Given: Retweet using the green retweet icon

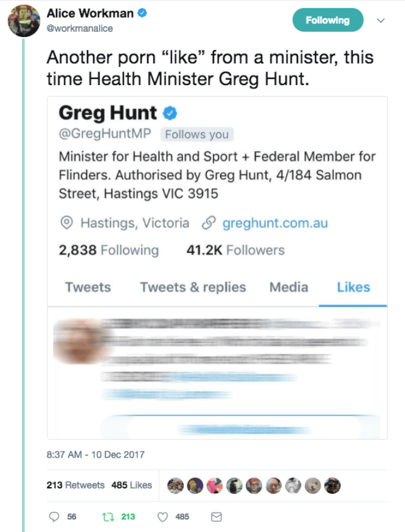Looking at the screenshot, I should click(x=108, y=517).
